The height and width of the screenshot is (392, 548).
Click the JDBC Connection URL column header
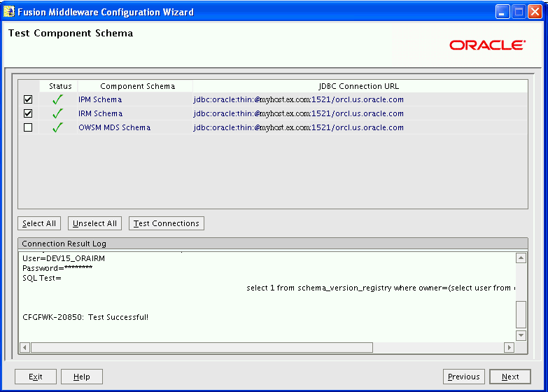360,86
